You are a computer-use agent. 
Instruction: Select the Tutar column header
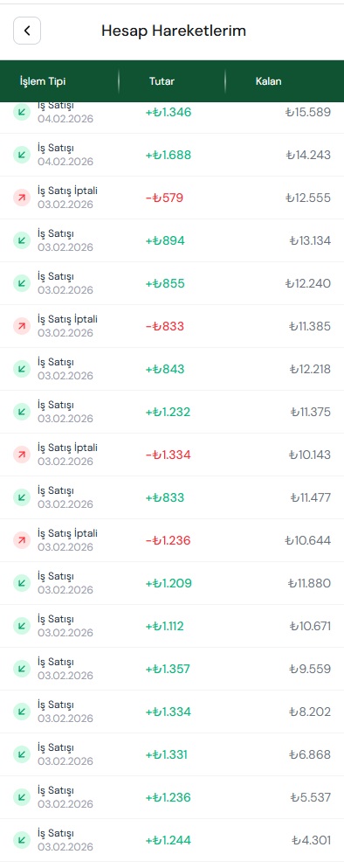click(162, 81)
